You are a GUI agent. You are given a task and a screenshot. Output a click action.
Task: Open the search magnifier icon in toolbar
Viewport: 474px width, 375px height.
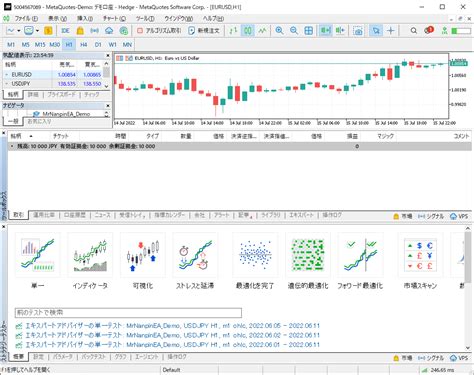tap(414, 31)
